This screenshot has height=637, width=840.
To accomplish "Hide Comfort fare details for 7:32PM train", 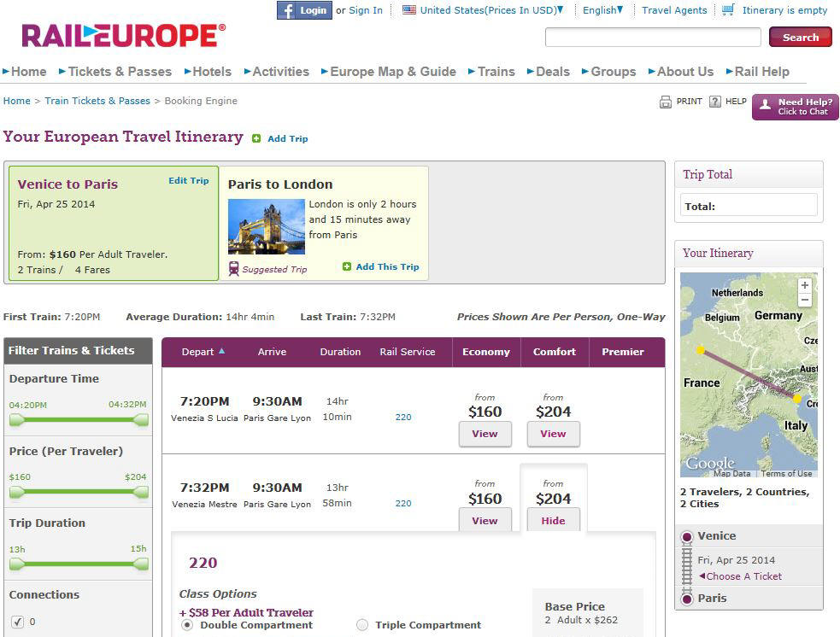I will (x=554, y=520).
